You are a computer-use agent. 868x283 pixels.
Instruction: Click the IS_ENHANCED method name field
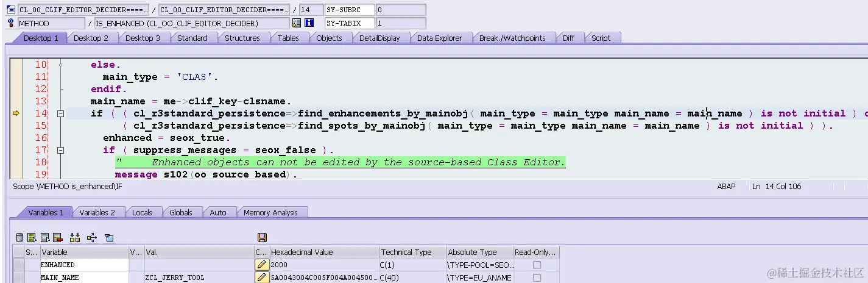click(192, 23)
